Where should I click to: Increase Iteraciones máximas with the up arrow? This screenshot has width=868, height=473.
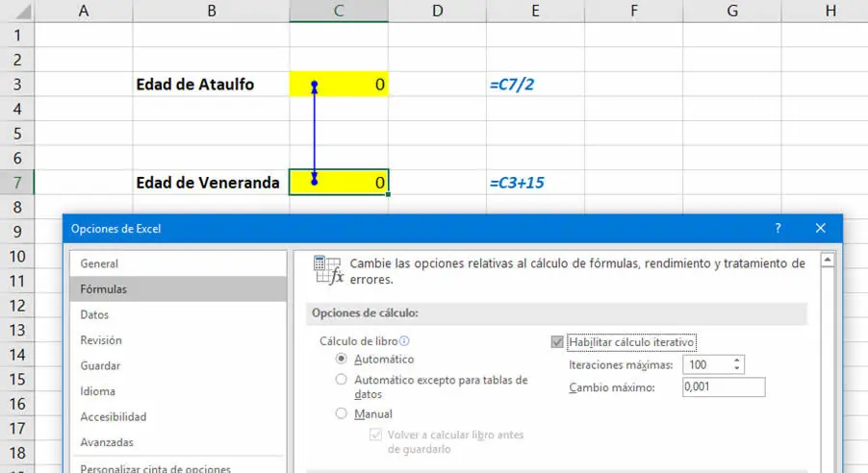(x=737, y=361)
